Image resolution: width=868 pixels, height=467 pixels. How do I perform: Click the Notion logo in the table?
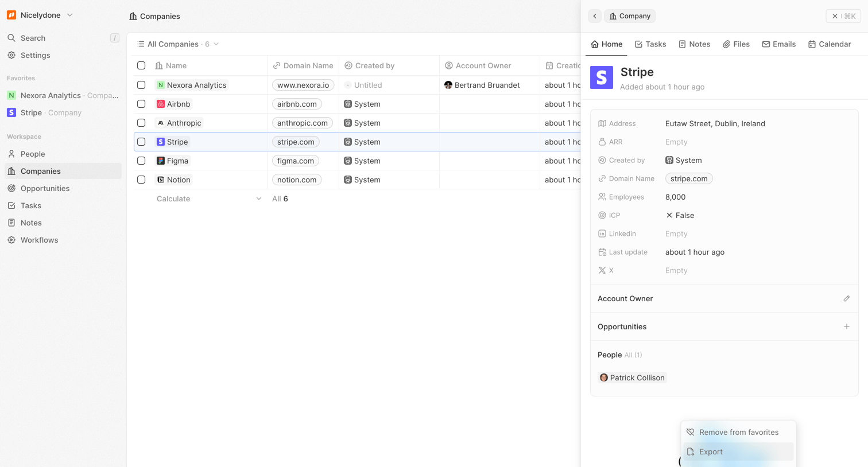point(161,180)
